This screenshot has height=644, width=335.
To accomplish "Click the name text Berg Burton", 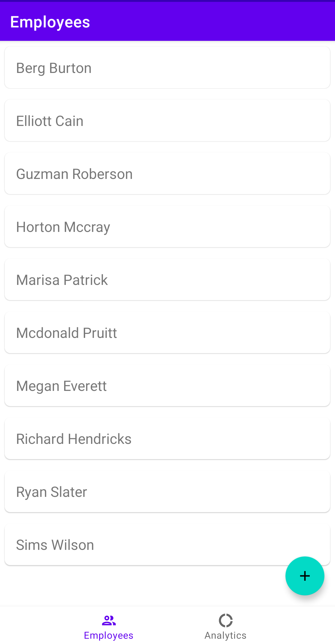I will [54, 68].
